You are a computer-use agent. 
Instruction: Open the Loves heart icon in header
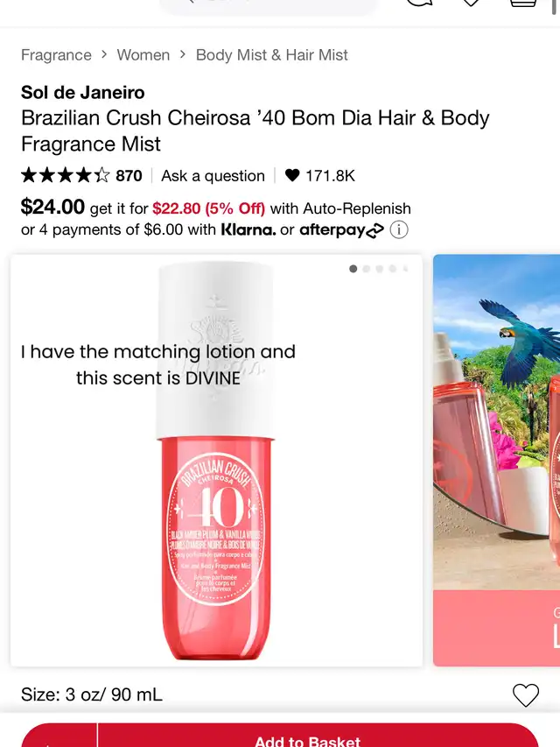(x=471, y=3)
